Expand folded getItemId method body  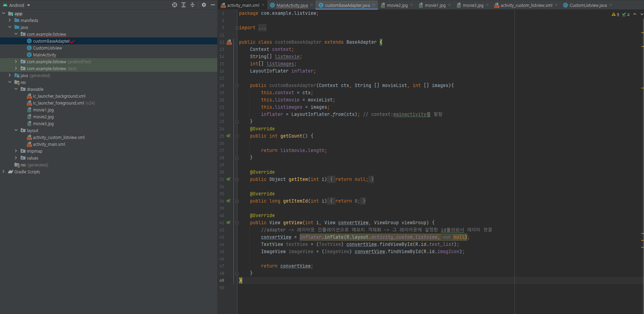237,201
